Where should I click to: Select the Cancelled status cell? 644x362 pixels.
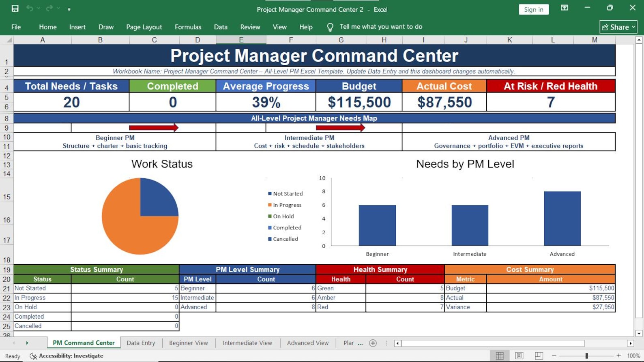click(42, 326)
